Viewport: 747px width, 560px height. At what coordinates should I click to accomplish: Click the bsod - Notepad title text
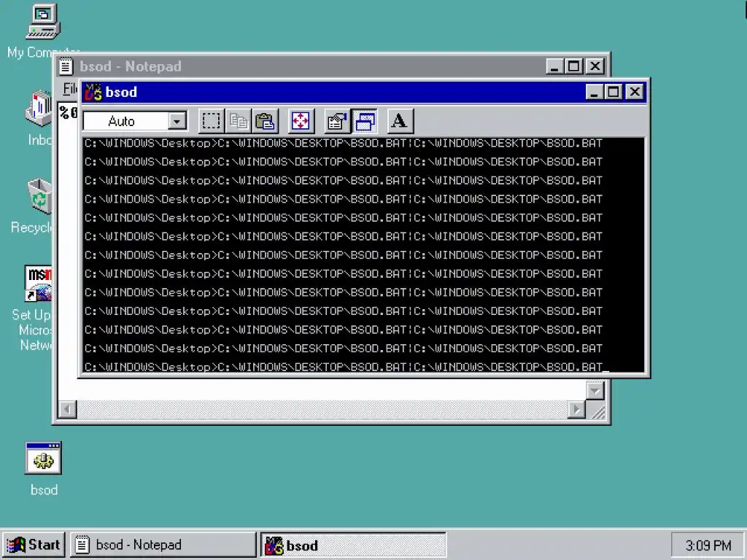[x=131, y=66]
